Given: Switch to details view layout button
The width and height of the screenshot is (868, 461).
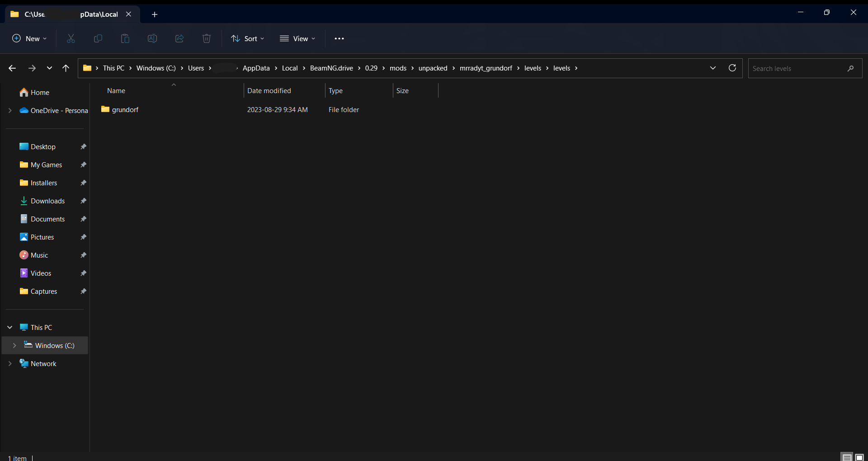Looking at the screenshot, I should (847, 457).
